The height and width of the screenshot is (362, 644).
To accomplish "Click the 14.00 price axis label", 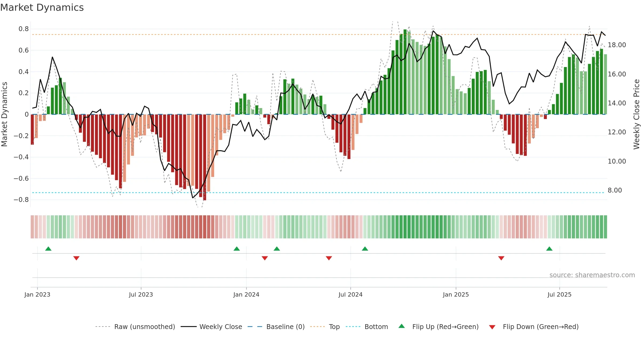I will pos(617,103).
